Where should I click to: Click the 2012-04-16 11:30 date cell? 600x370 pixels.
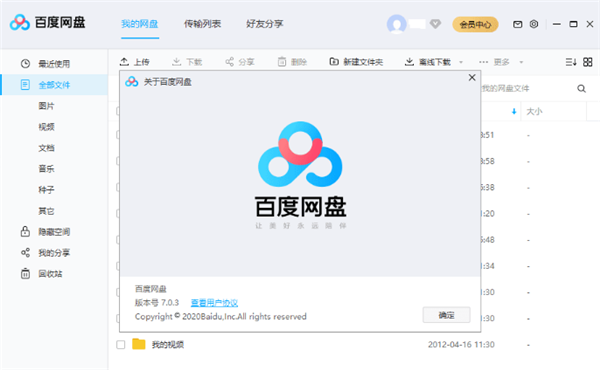[x=461, y=344]
